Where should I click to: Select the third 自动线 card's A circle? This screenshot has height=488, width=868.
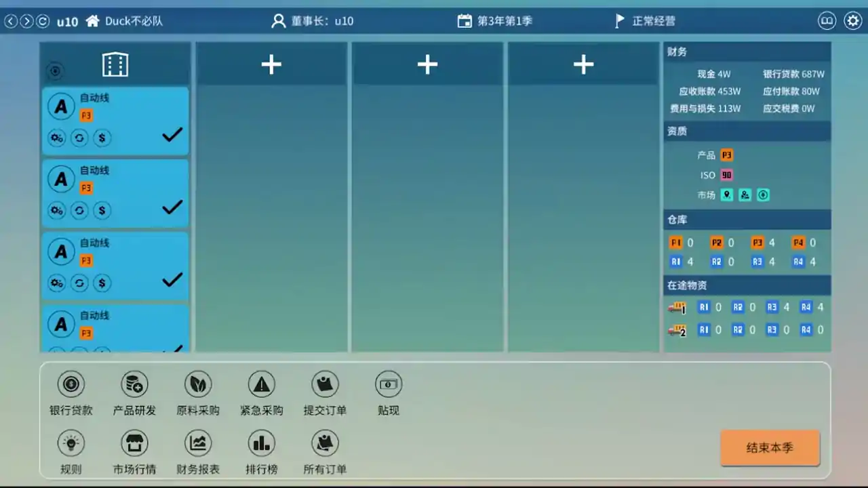61,251
